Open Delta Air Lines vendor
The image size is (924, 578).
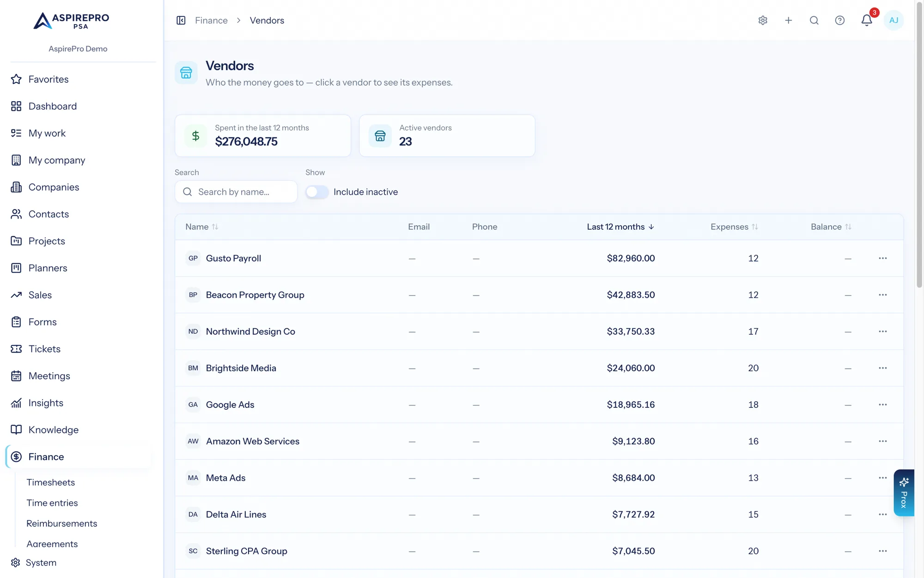(x=236, y=515)
